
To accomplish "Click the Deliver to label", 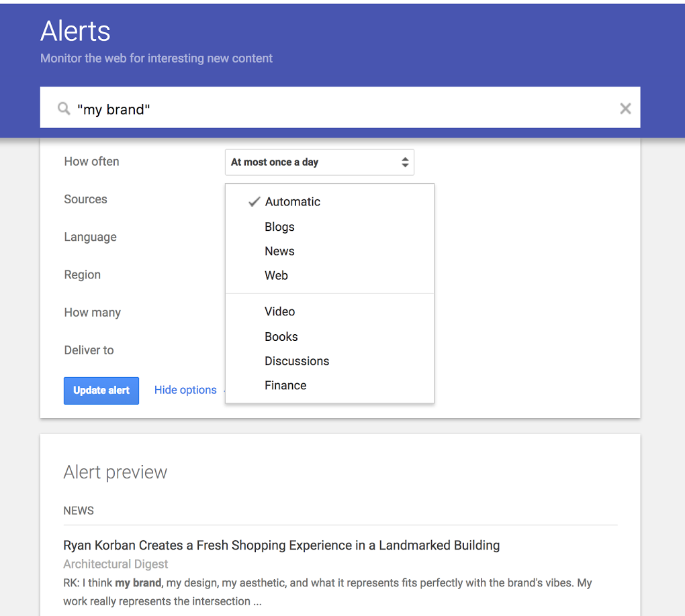I will click(89, 350).
